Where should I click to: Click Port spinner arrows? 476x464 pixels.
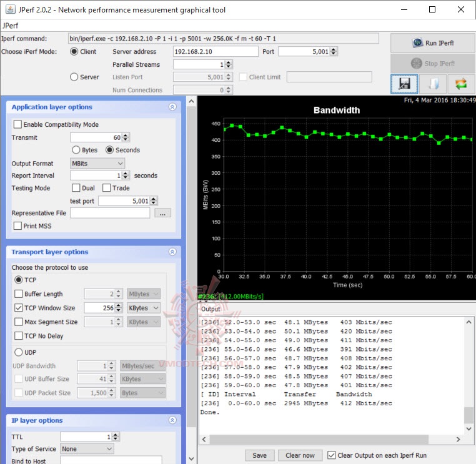pyautogui.click(x=334, y=52)
